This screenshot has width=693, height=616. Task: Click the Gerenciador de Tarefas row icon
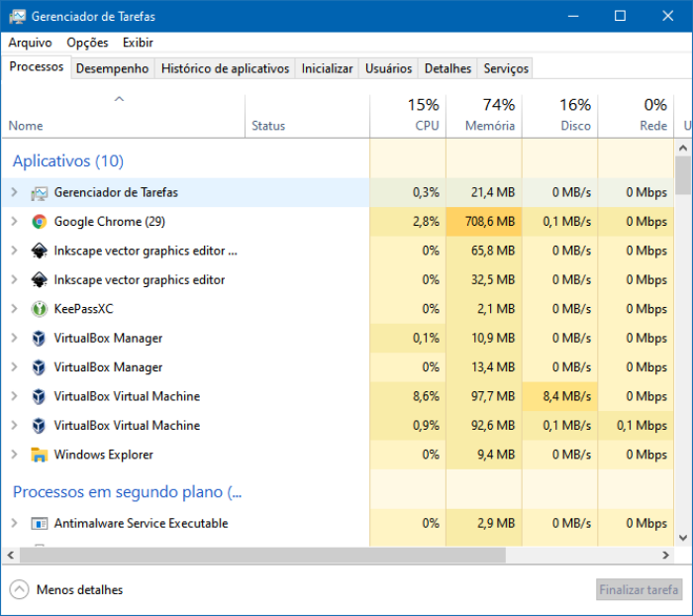[x=39, y=193]
